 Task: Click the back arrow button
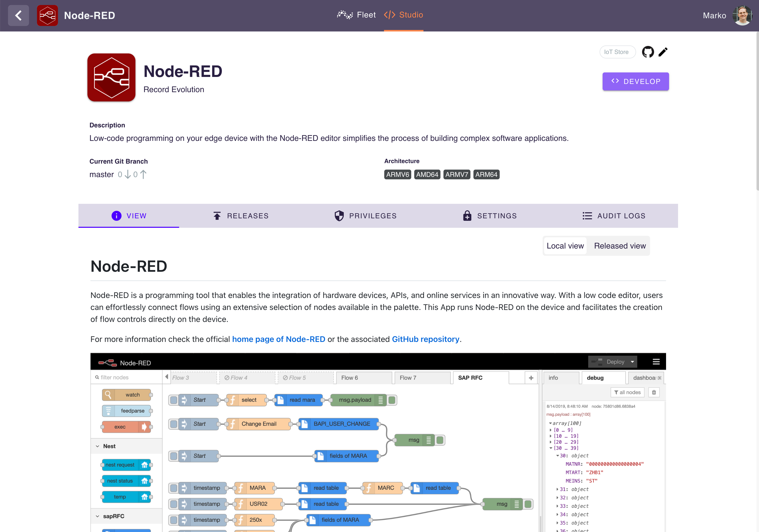click(18, 15)
